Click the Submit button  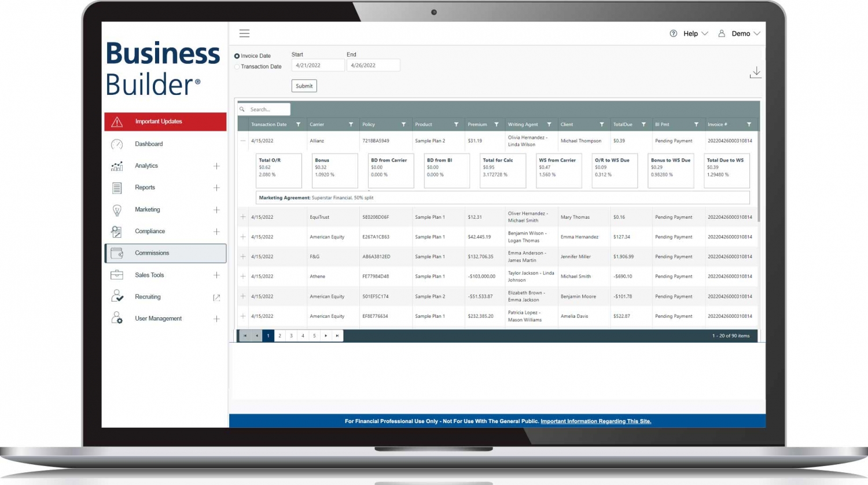304,85
